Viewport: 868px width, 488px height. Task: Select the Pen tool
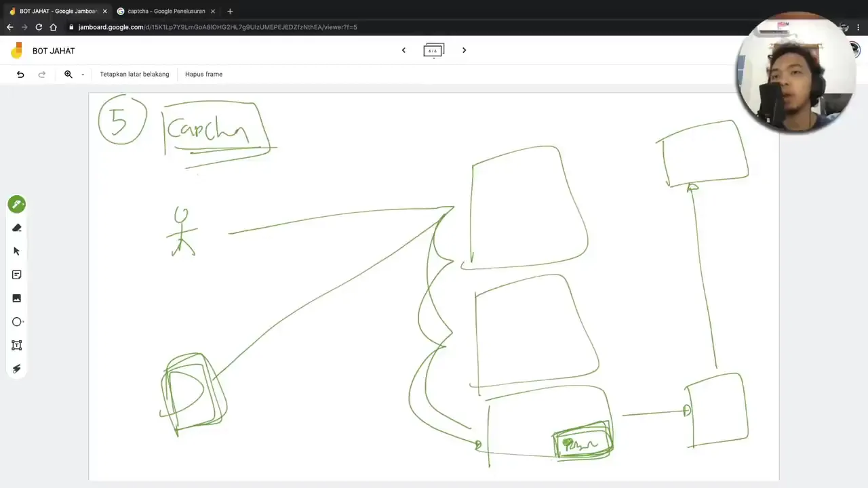pos(17,204)
